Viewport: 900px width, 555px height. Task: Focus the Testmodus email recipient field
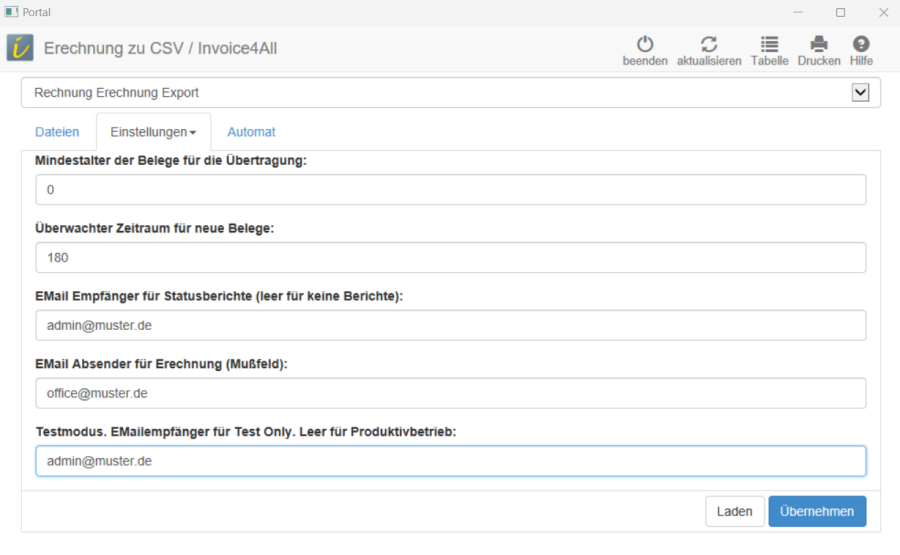point(450,461)
